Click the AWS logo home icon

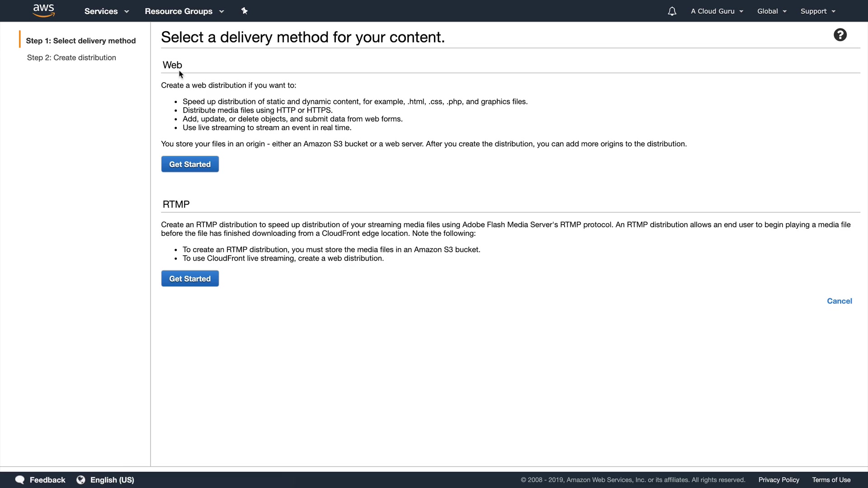point(44,10)
